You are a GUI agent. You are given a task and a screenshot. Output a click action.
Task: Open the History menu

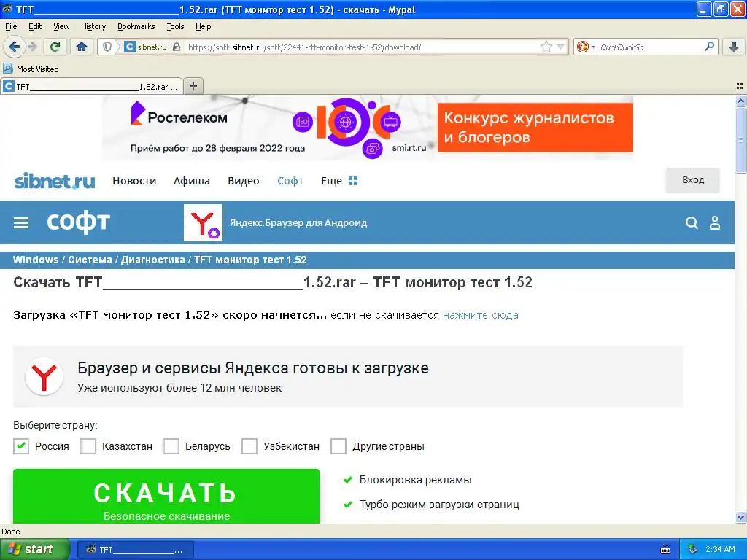click(93, 26)
